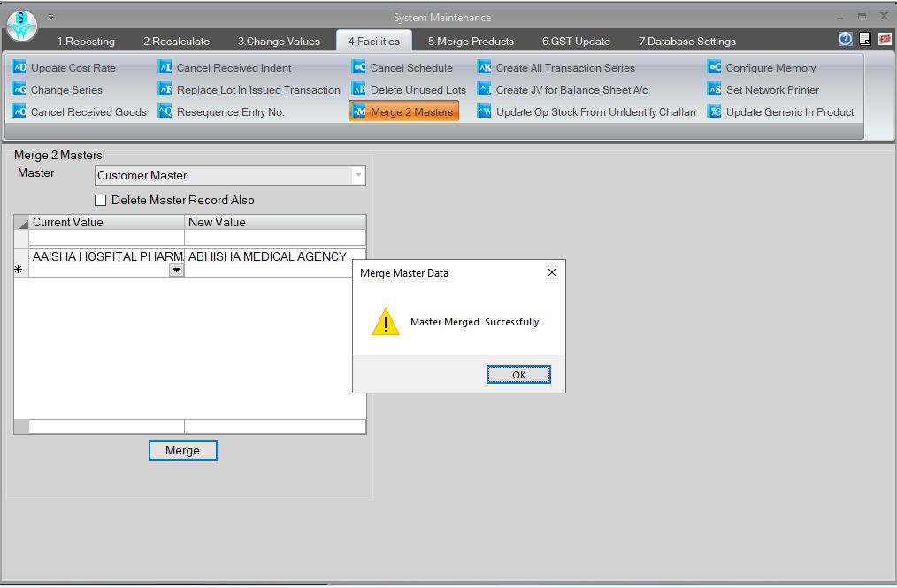Open the quick access arrow beside logo

point(51,17)
